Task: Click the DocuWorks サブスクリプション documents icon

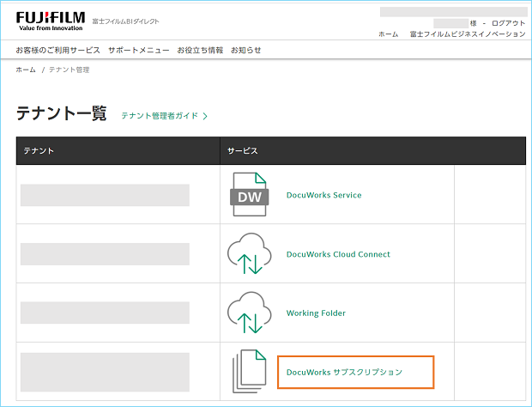Action: 250,371
